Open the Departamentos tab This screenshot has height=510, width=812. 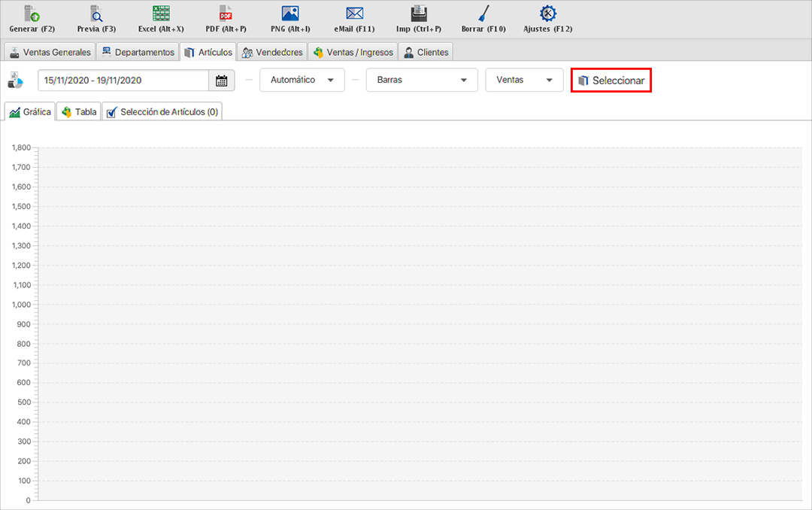[x=138, y=53]
